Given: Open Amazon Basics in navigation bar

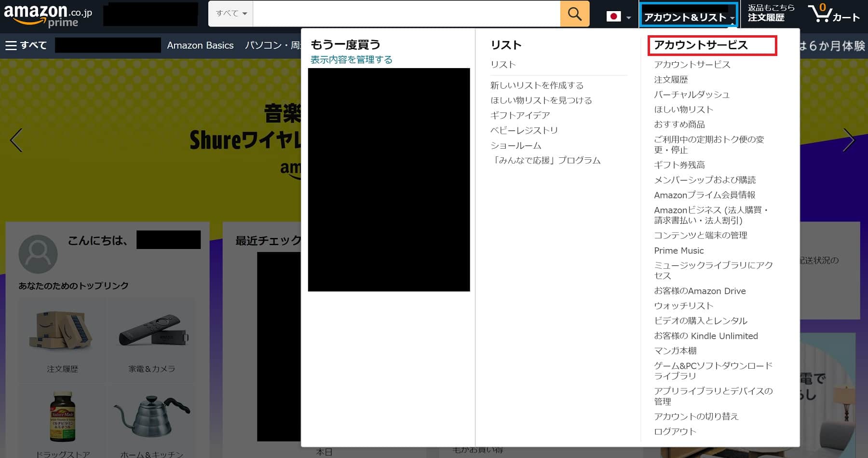Looking at the screenshot, I should click(200, 45).
